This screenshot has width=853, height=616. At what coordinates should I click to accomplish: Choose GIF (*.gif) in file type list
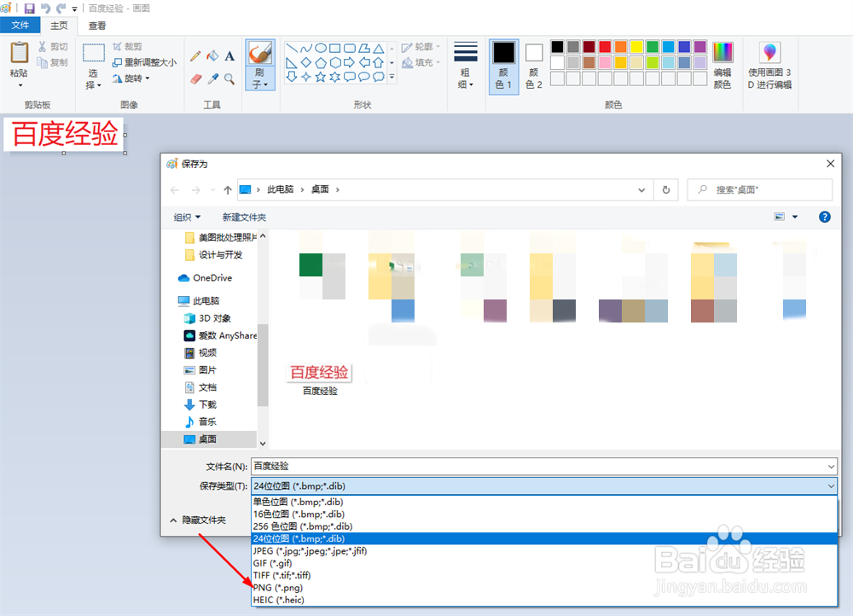click(544, 563)
